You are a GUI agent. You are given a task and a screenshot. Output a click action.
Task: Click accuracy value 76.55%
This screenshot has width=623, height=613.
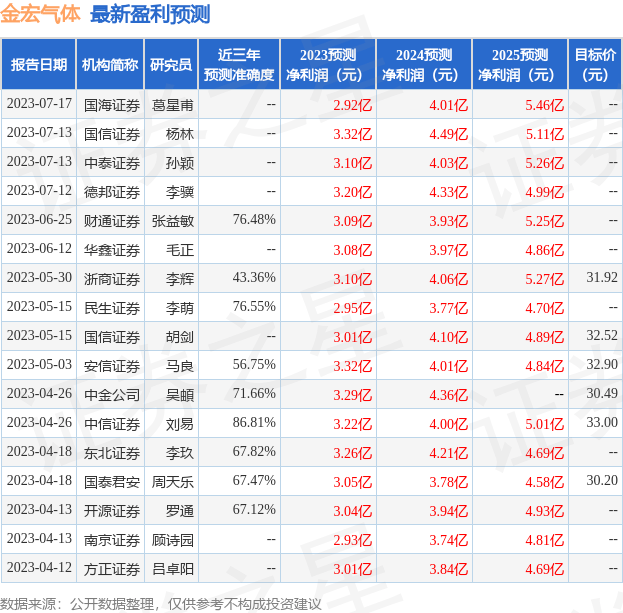tap(254, 307)
